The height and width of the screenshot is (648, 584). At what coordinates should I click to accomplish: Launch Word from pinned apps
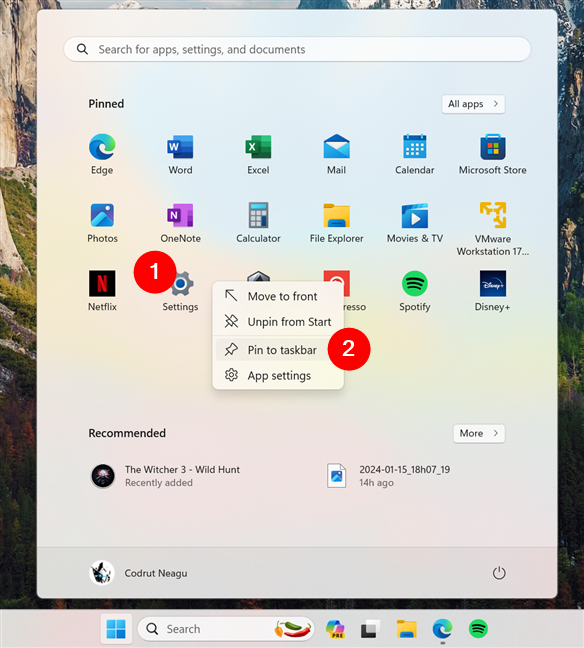180,154
